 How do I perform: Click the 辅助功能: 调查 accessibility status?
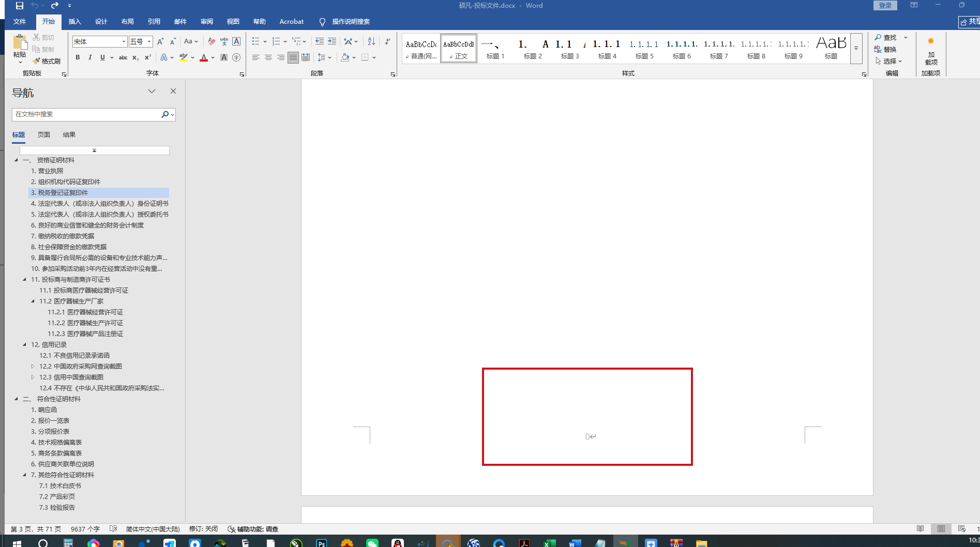click(x=253, y=529)
